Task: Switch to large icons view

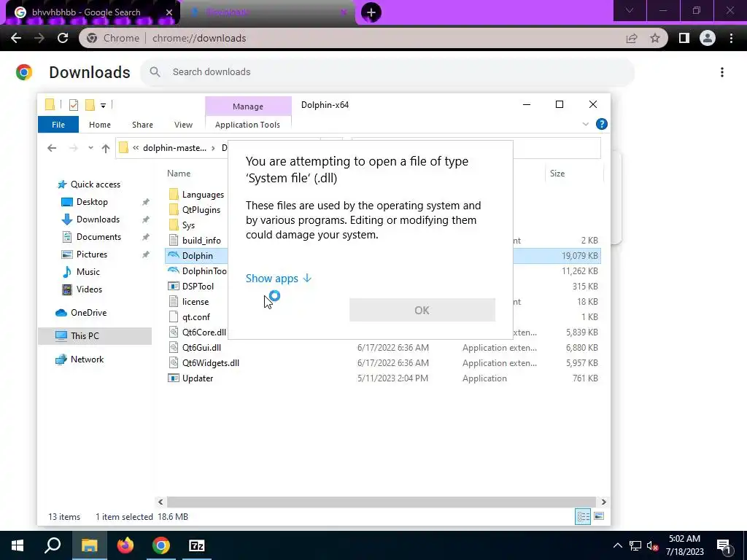Action: [600, 517]
